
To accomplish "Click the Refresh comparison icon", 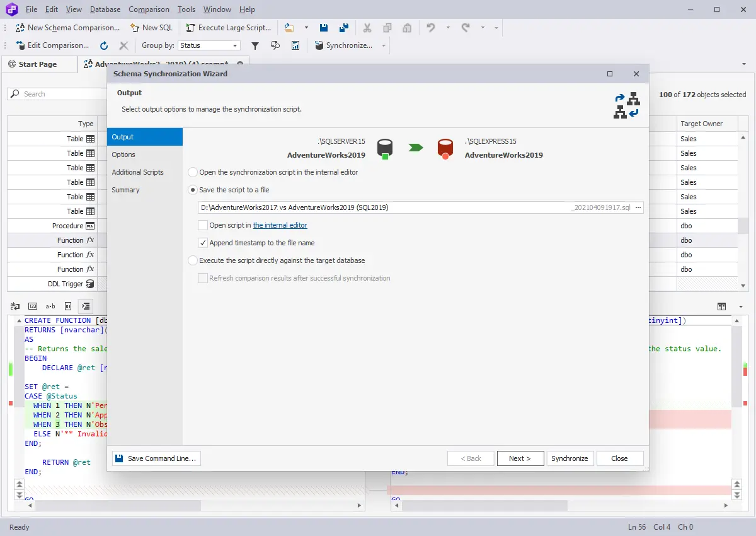I will coord(104,45).
